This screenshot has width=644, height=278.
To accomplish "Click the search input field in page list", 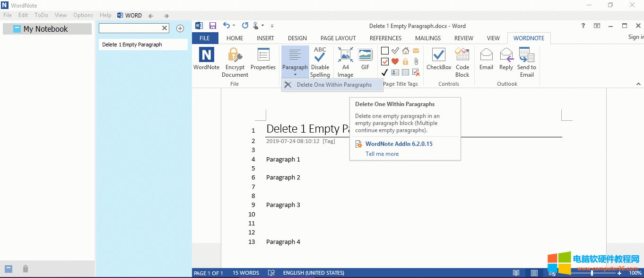I will 130,28.
